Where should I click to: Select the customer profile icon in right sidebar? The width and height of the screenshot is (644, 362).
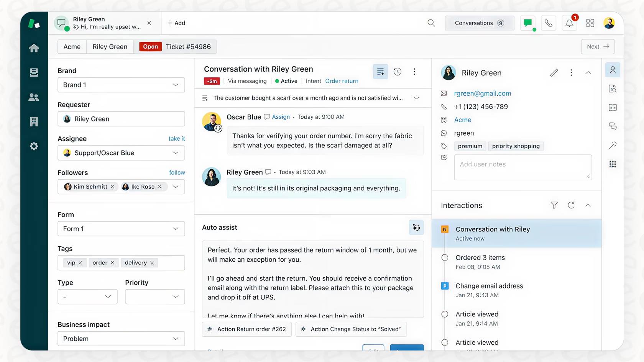coord(613,70)
